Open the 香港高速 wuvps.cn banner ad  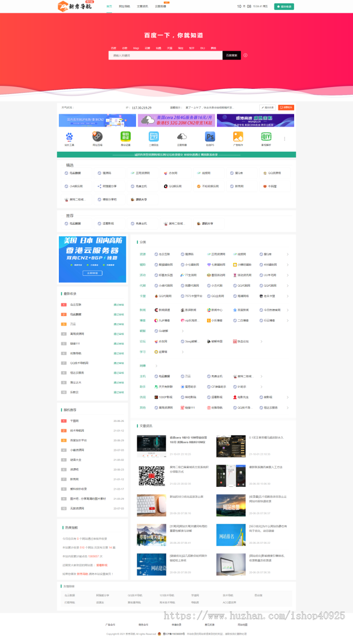point(255,120)
